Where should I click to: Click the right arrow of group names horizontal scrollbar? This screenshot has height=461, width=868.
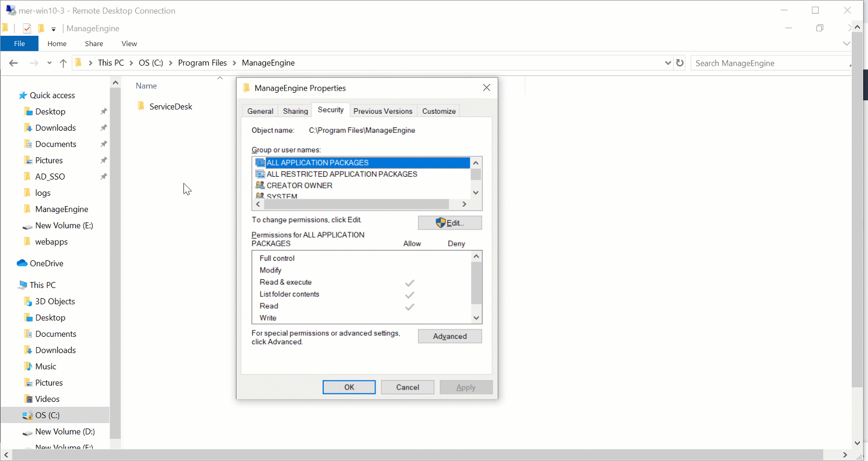click(x=464, y=204)
